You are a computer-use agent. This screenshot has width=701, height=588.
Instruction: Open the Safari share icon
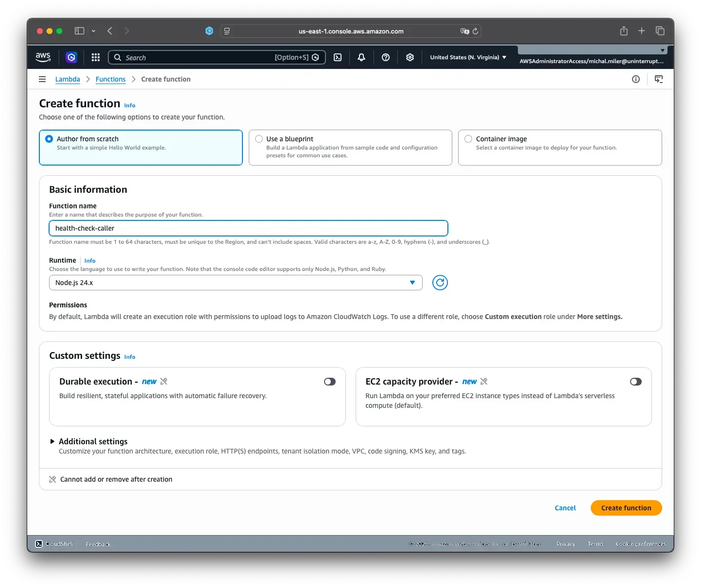coord(624,31)
